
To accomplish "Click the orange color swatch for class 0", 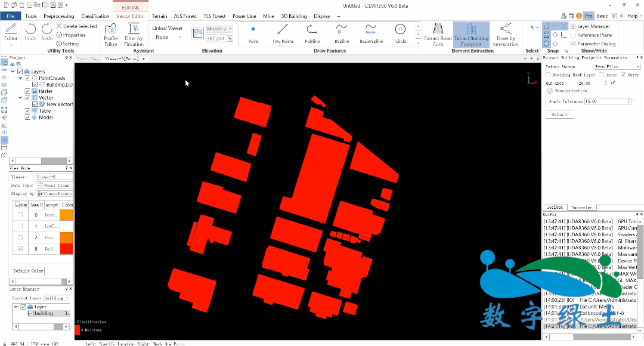I will tap(67, 215).
